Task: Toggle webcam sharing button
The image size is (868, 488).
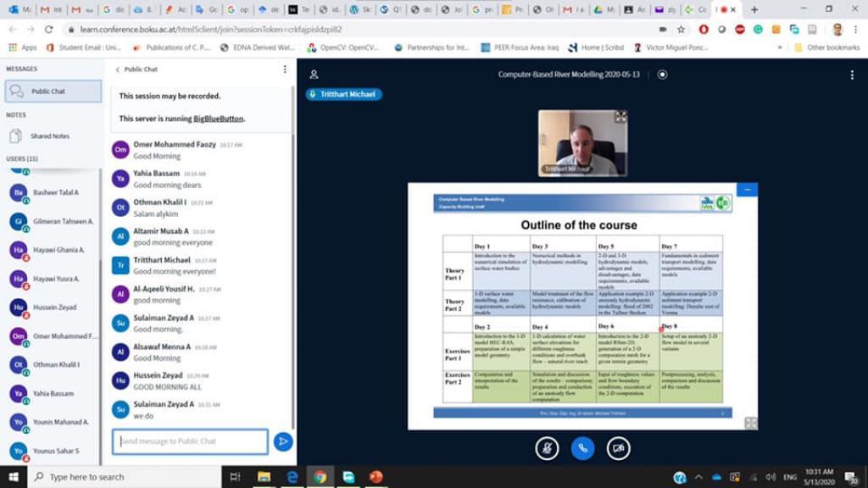Action: (618, 448)
